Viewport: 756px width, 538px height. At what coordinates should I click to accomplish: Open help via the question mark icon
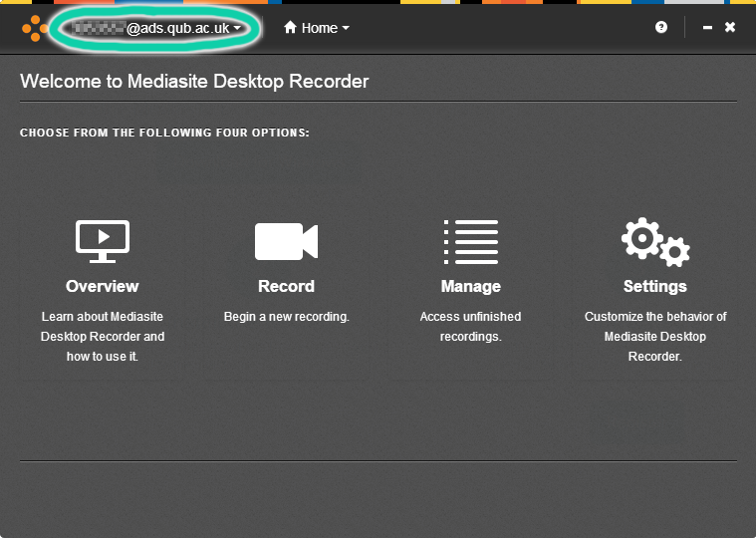[x=661, y=28]
